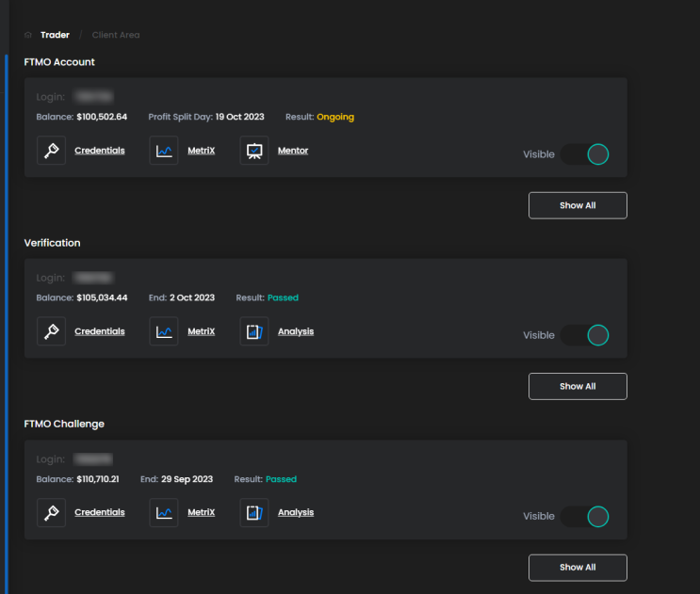Click Credentials key icon in FTMO Challenge
The image size is (700, 594).
51,512
